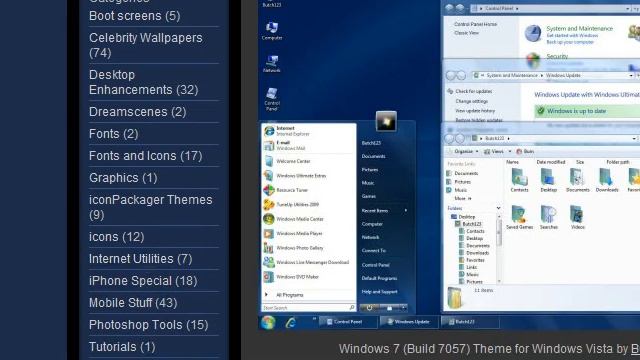640x360 pixels.
Task: Click the user picture above the Start menu
Action: [x=386, y=121]
